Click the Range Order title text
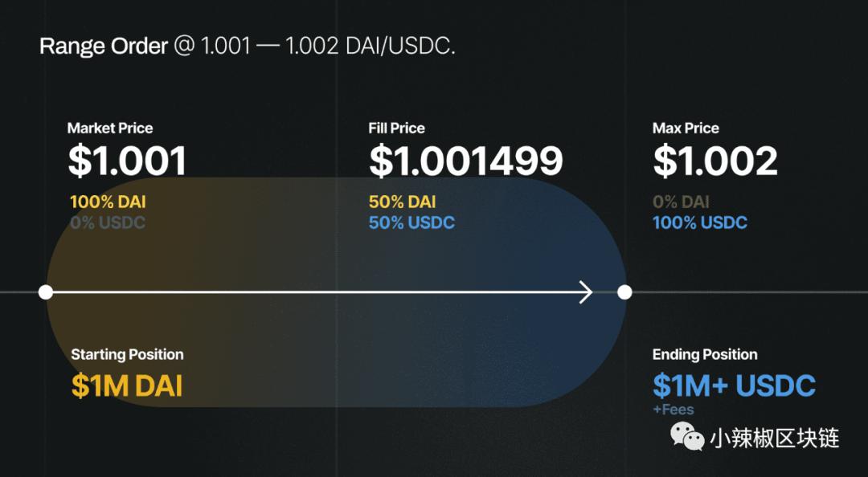The width and height of the screenshot is (868, 477). tap(103, 47)
